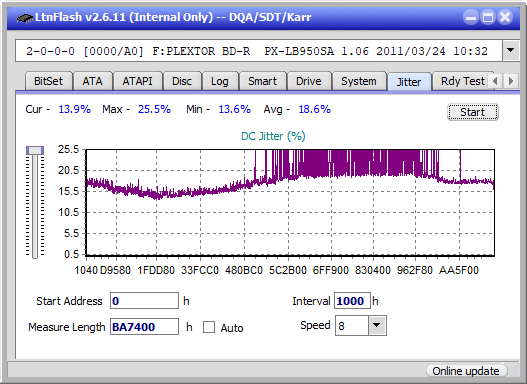Go to the Smart tab
This screenshot has height=384, width=527.
262,81
